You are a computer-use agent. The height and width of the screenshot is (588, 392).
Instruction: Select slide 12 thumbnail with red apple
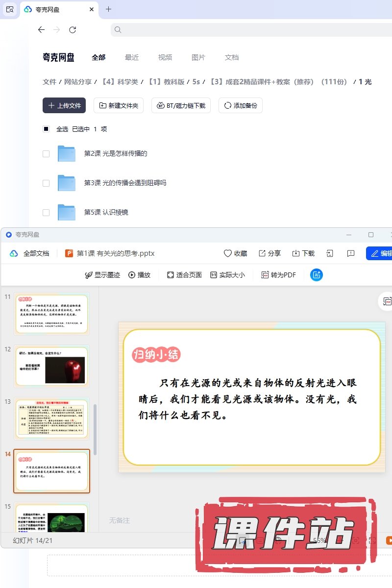tap(51, 366)
